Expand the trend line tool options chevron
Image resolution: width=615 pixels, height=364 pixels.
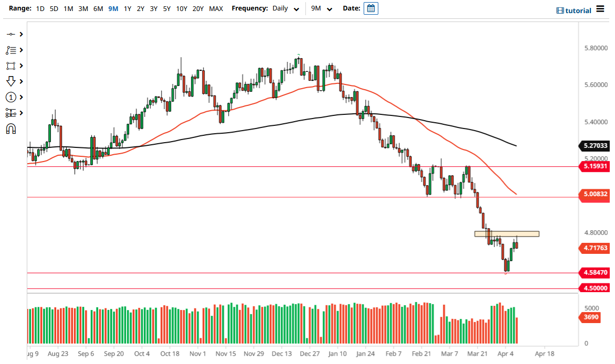[x=20, y=34]
